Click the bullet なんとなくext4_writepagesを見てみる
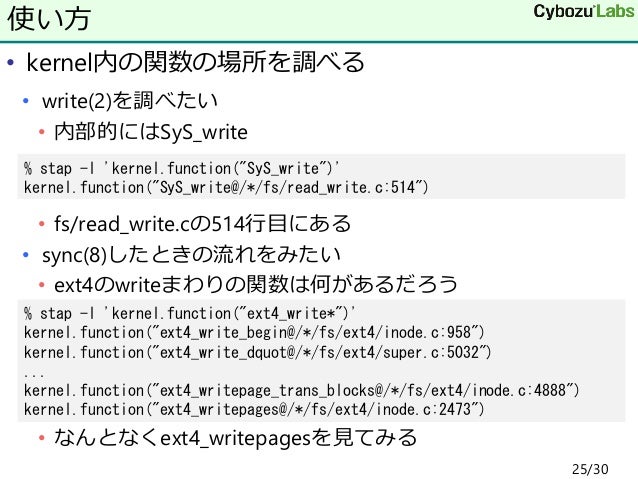 tap(236, 438)
